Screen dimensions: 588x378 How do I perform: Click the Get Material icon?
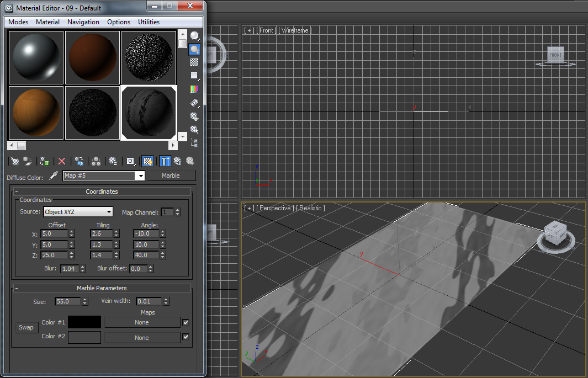click(14, 161)
